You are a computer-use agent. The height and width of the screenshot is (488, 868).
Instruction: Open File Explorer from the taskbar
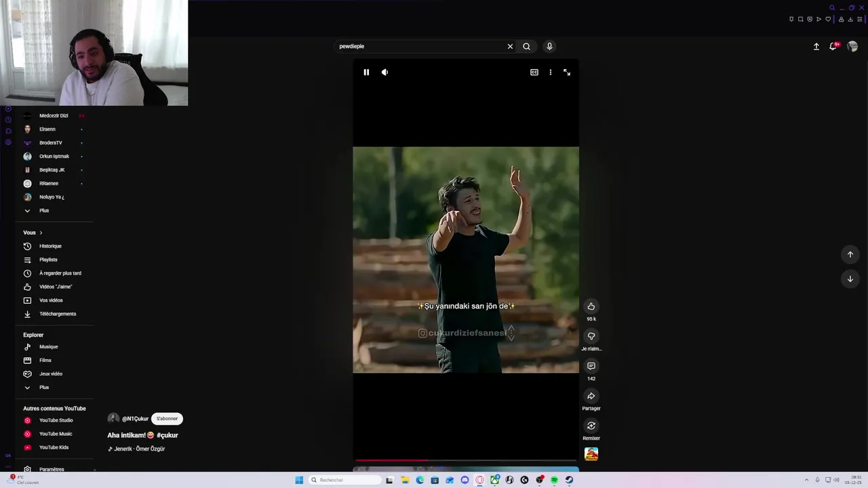click(x=405, y=480)
